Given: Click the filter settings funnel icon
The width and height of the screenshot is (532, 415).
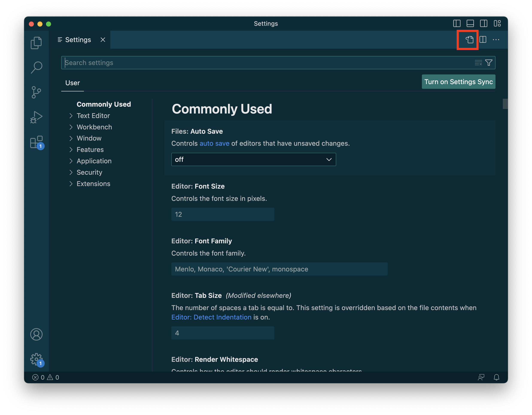Looking at the screenshot, I should [x=489, y=63].
